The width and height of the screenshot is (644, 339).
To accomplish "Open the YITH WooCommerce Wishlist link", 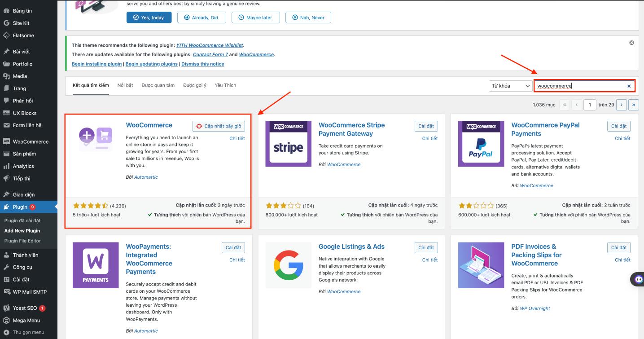I will point(210,45).
